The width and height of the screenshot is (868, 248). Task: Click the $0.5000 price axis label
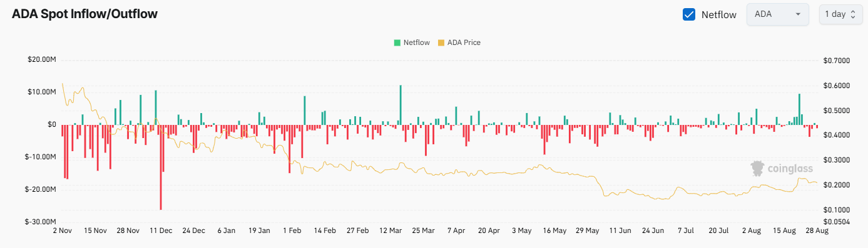coord(837,111)
